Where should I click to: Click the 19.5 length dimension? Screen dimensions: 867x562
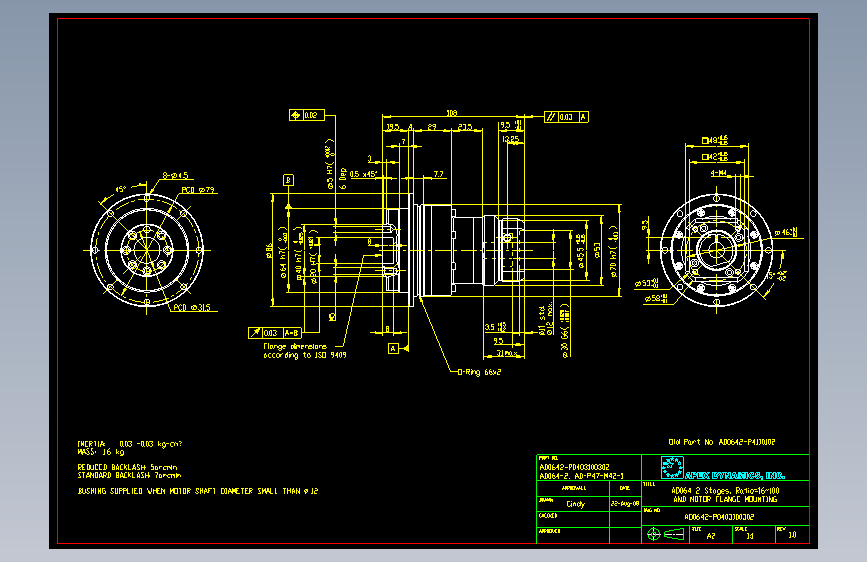393,127
